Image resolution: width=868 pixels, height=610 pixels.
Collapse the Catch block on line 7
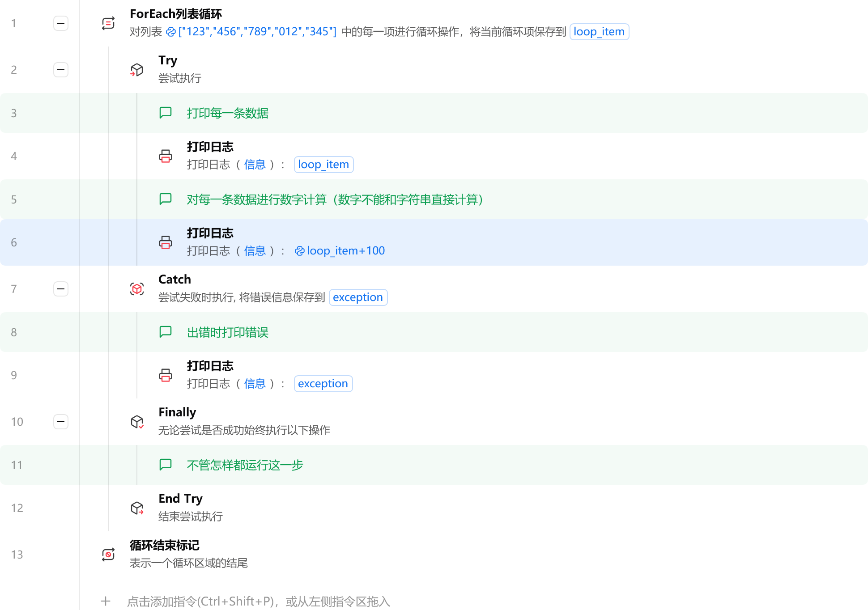coord(61,289)
